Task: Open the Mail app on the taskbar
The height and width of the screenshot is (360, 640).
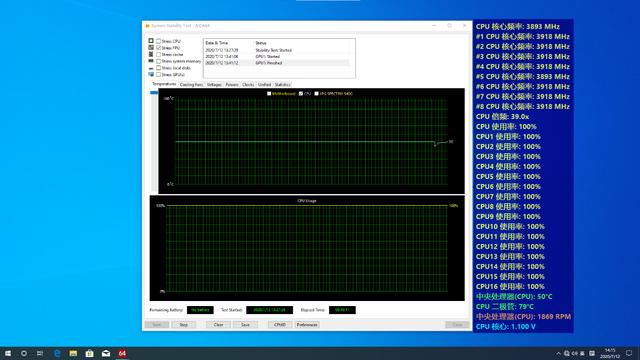Action: 106,353
